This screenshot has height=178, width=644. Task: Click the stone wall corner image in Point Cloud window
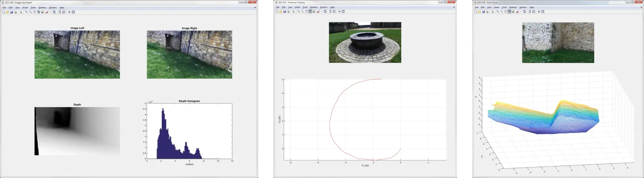pyautogui.click(x=558, y=42)
